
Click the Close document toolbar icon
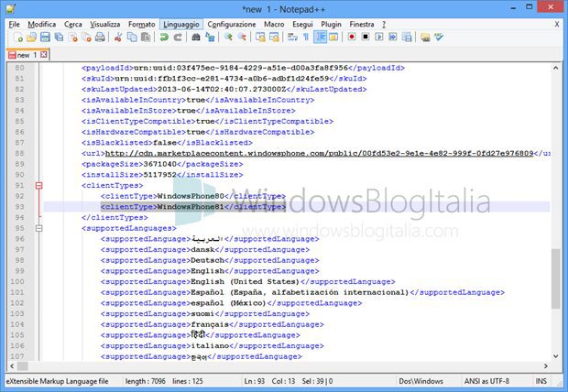pyautogui.click(x=72, y=37)
